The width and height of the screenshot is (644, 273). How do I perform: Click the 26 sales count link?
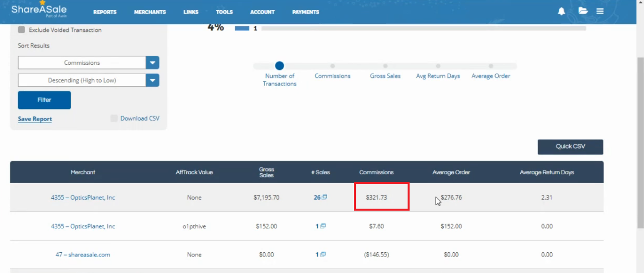317,197
